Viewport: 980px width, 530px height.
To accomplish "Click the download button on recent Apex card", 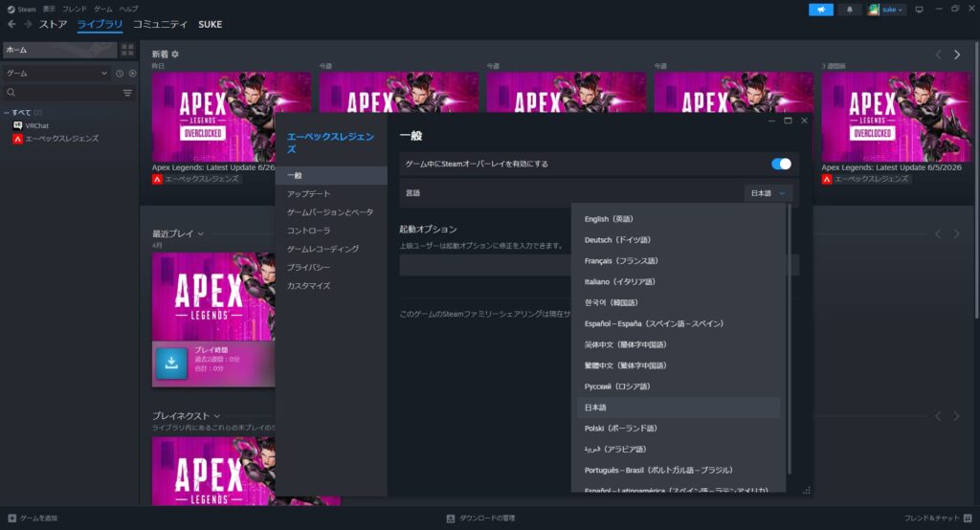I will click(x=171, y=363).
